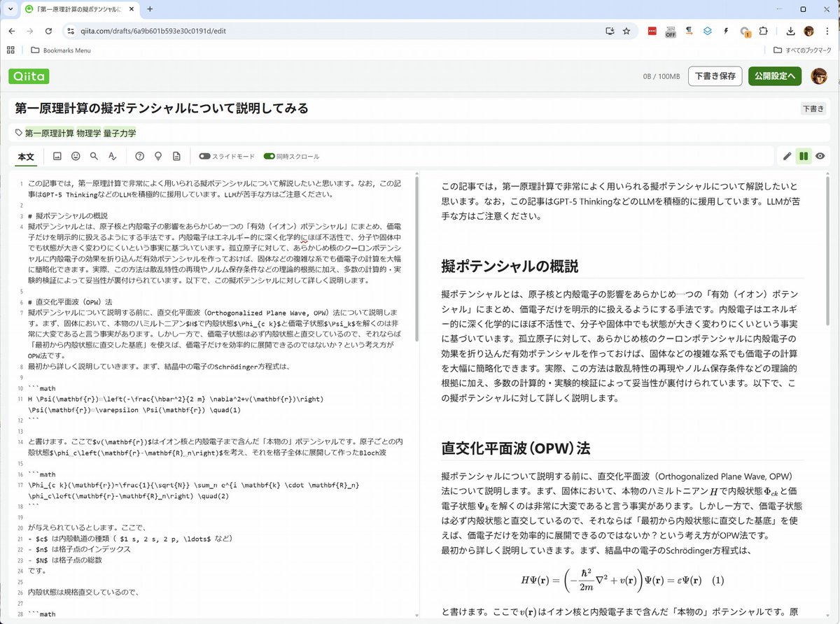Open すべてのブックマーク folder

(802, 50)
